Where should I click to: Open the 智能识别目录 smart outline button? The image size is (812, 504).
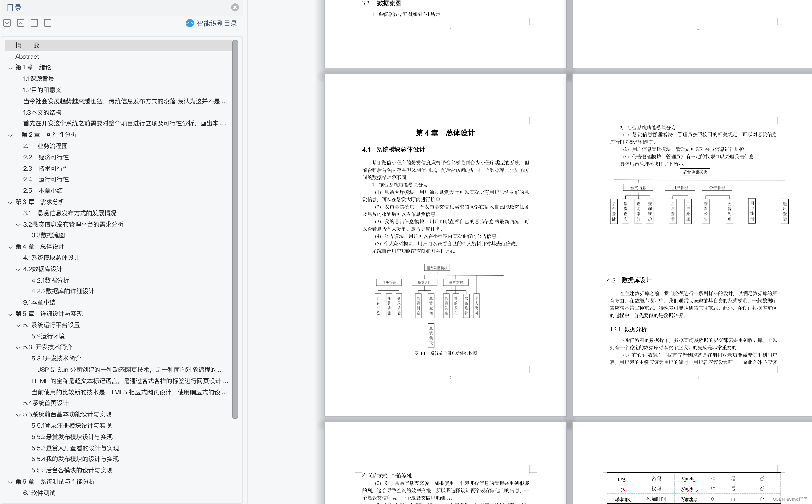211,23
